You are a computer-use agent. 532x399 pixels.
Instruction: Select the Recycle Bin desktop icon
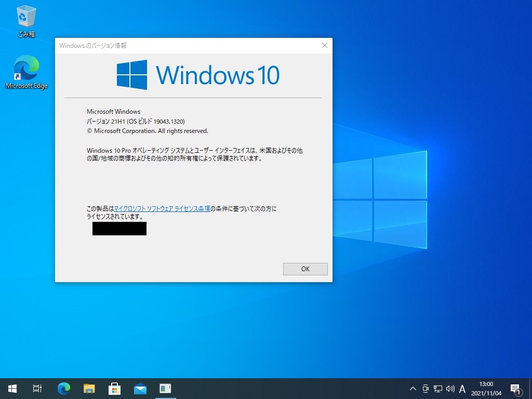(x=26, y=21)
